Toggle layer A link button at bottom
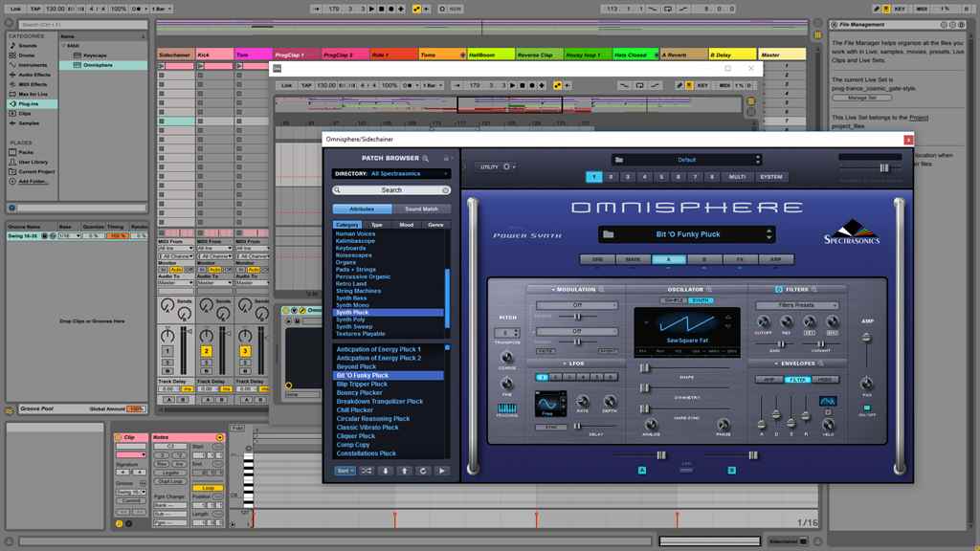This screenshot has height=551, width=980. 642,471
